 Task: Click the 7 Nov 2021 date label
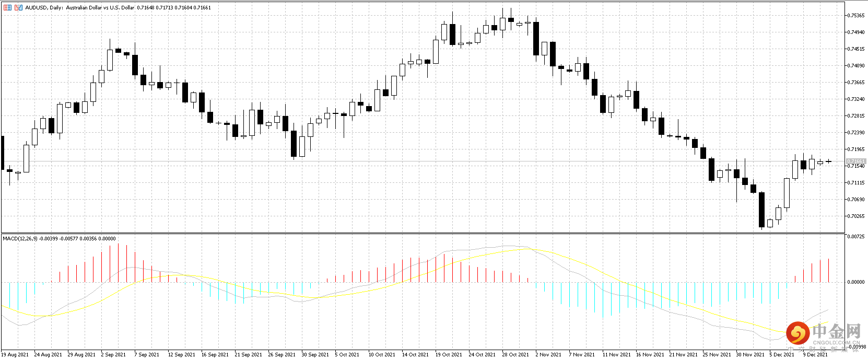pos(582,354)
